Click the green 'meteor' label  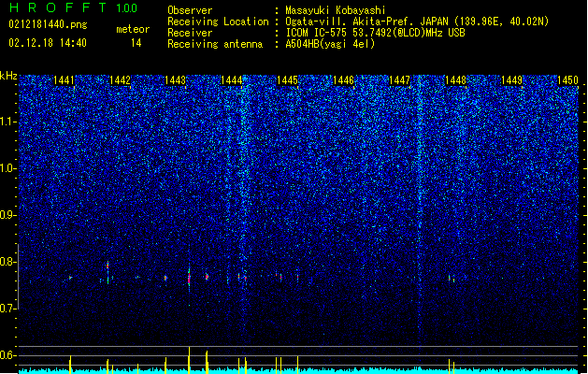click(133, 29)
